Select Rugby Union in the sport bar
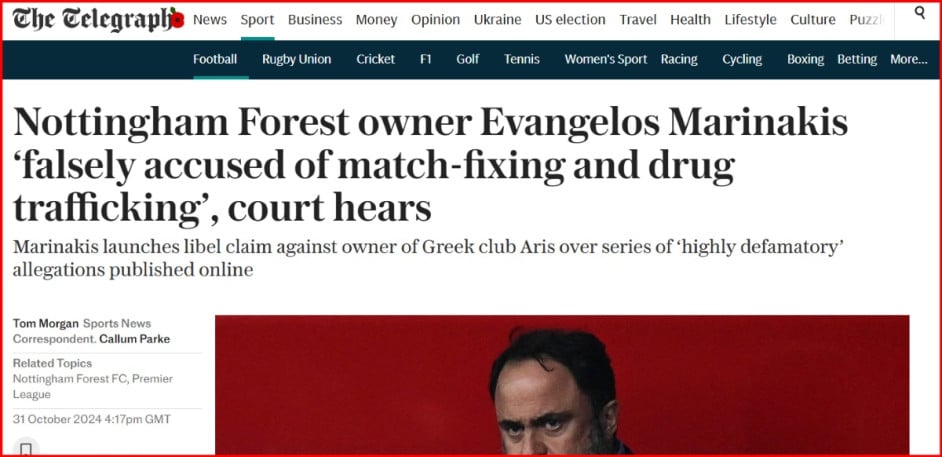Image resolution: width=942 pixels, height=457 pixels. pos(296,59)
